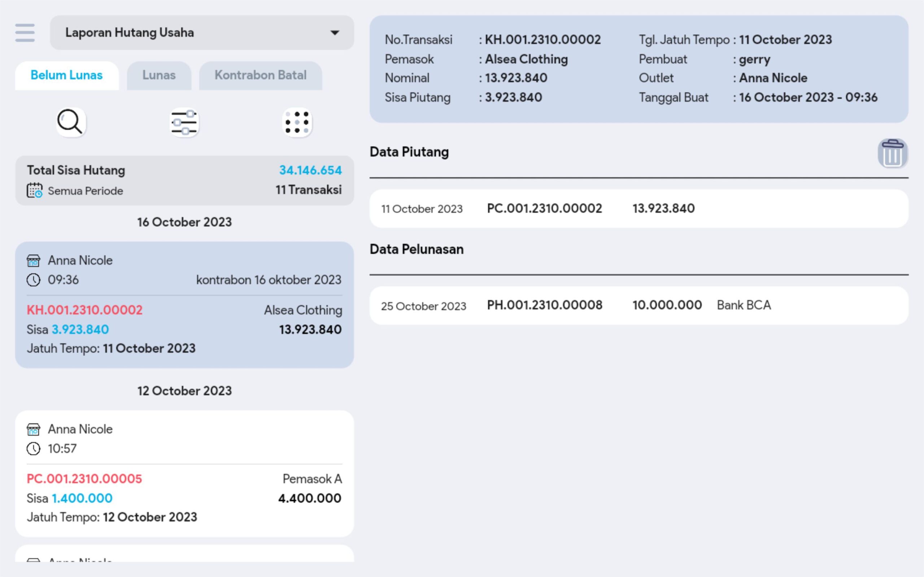
Task: Click the dotted grid options icon
Action: point(297,123)
